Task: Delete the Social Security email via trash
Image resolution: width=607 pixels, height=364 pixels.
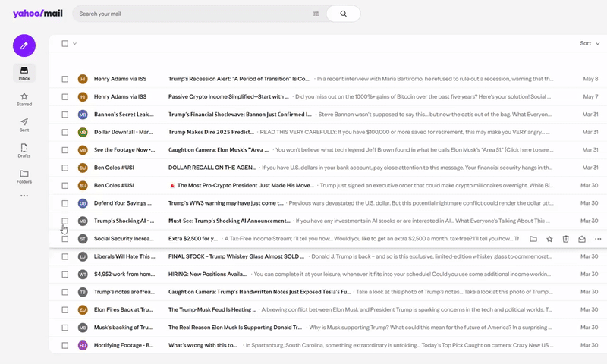Action: pyautogui.click(x=565, y=239)
